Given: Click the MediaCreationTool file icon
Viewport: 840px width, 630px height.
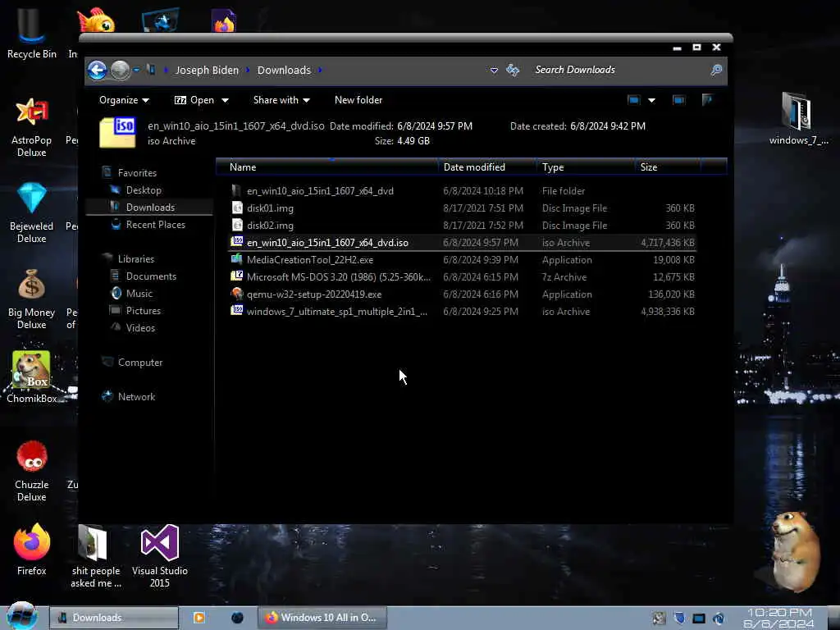Looking at the screenshot, I should click(237, 259).
